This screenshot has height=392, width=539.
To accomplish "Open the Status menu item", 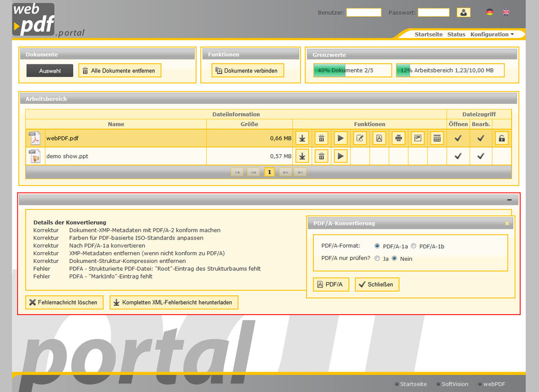I will (456, 34).
